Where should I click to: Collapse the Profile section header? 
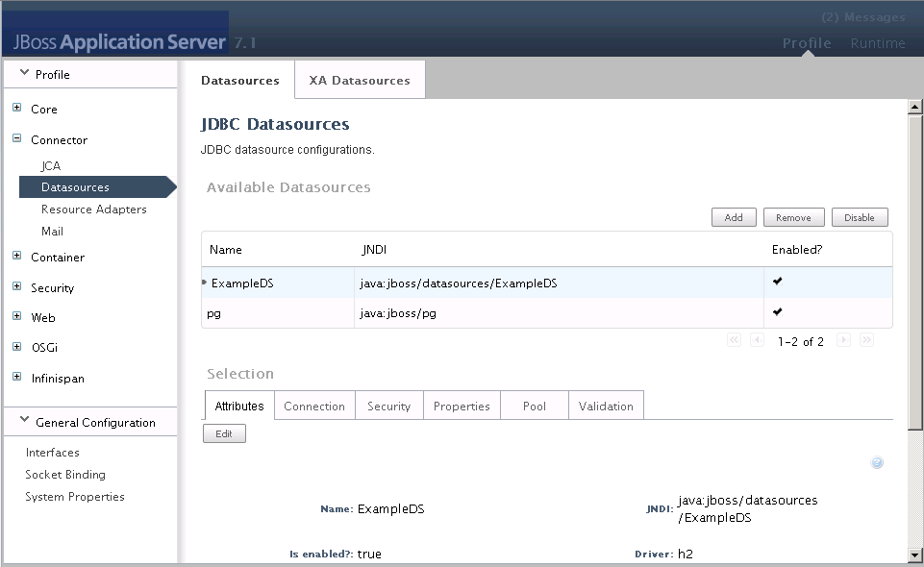25,74
